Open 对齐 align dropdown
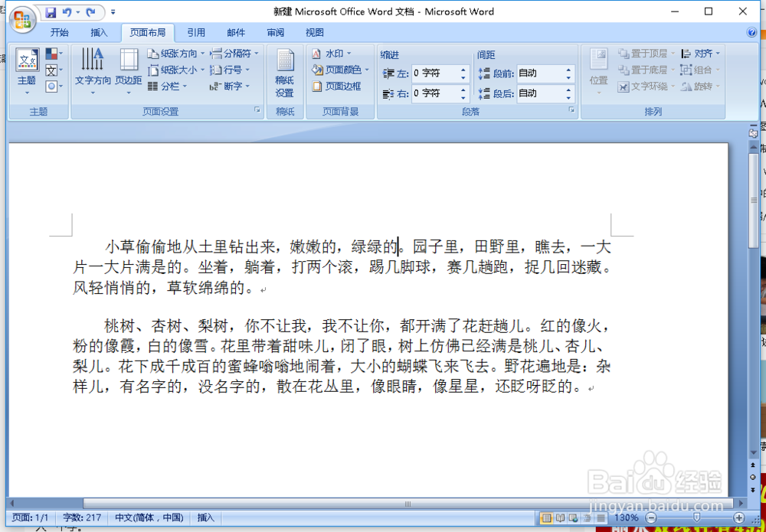 coord(701,54)
